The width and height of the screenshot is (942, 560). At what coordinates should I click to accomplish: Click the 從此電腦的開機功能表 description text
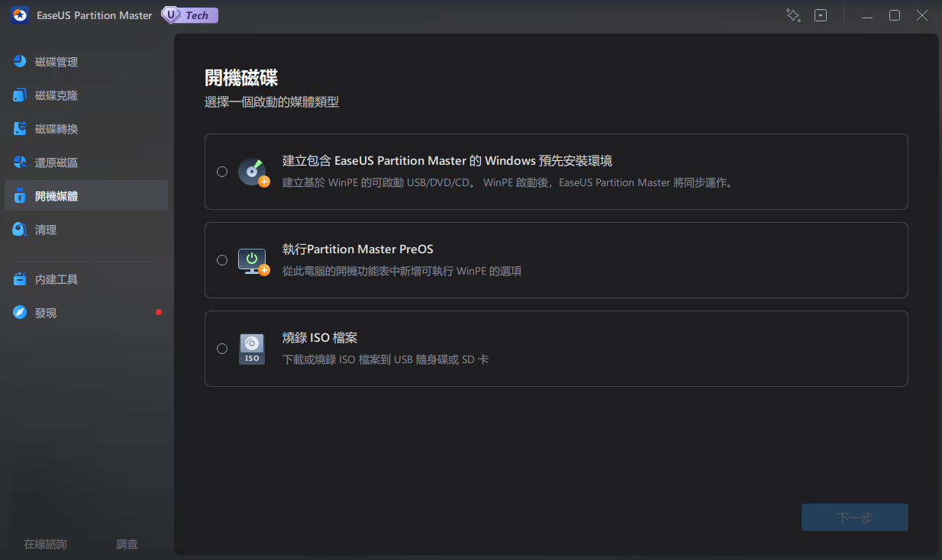[402, 271]
